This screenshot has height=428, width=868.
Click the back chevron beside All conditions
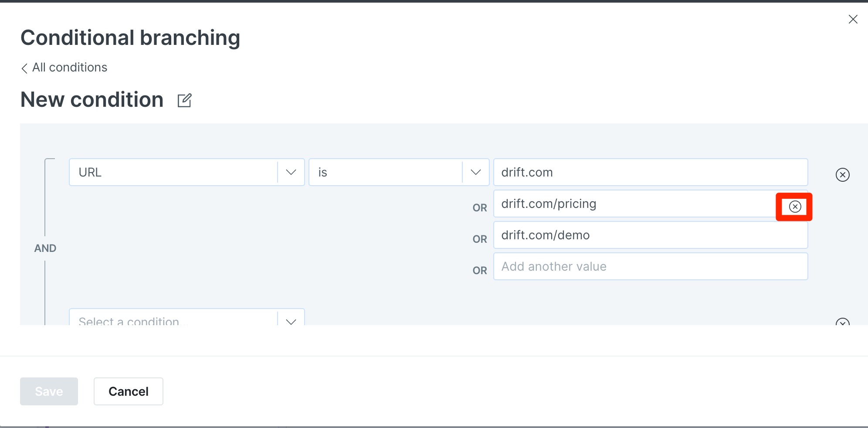click(x=24, y=68)
